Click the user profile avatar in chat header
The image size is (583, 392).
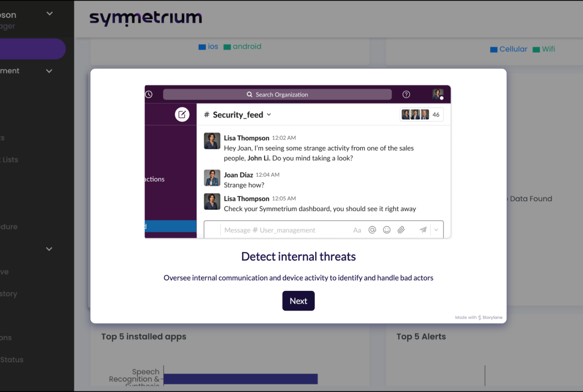[438, 94]
